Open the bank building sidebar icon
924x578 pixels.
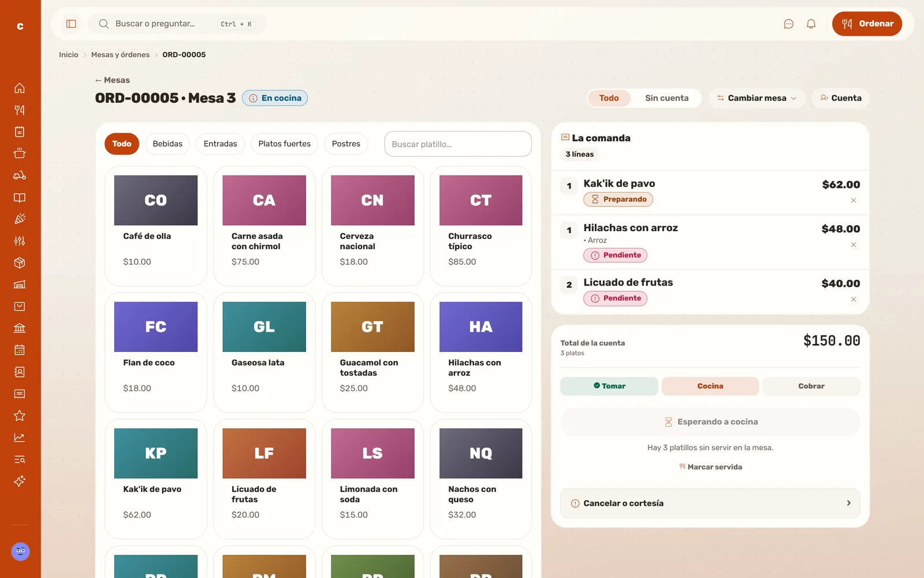point(20,328)
